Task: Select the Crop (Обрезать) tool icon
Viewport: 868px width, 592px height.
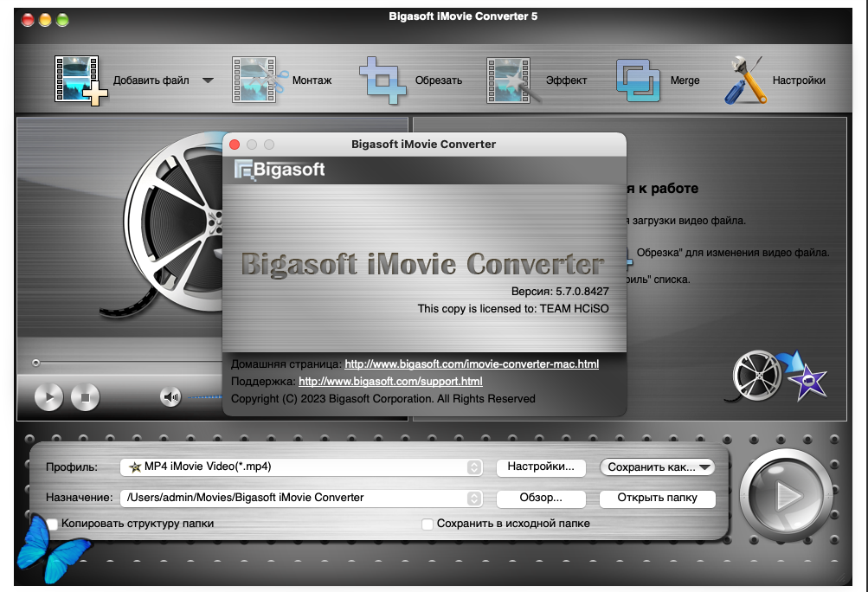Action: point(382,80)
